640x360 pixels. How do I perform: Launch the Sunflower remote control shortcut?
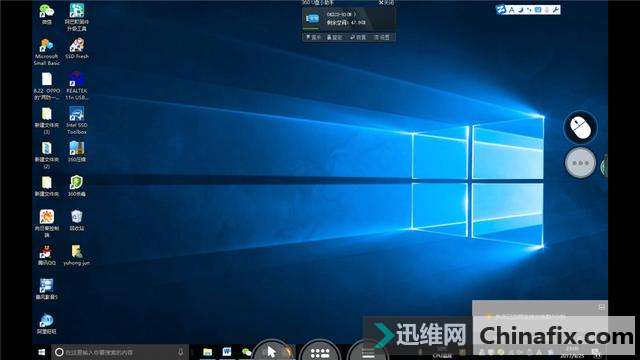pyautogui.click(x=47, y=223)
